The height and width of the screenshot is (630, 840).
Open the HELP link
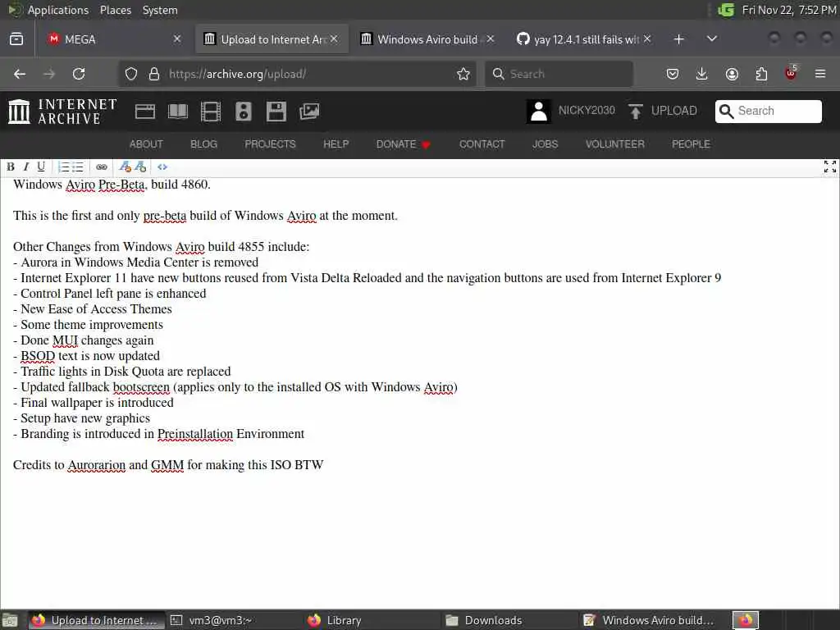pyautogui.click(x=336, y=144)
